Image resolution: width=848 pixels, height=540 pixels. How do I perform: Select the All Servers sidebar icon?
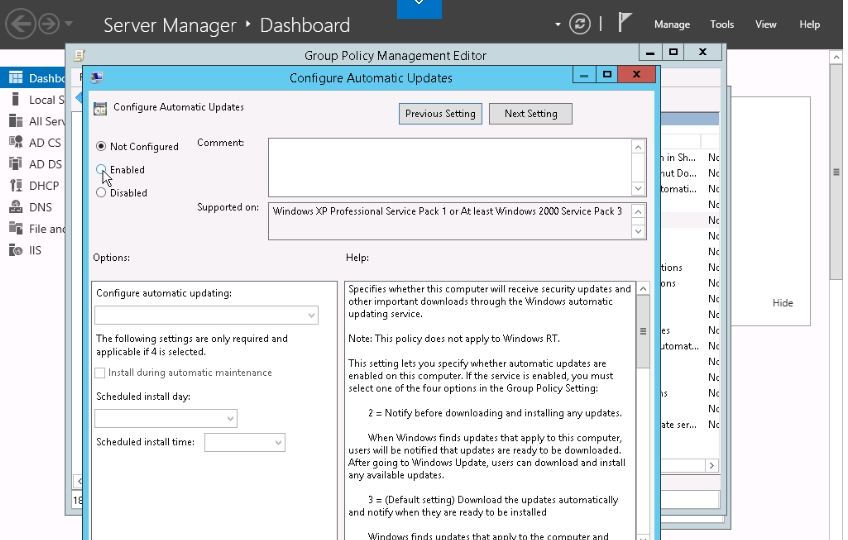tap(16, 121)
